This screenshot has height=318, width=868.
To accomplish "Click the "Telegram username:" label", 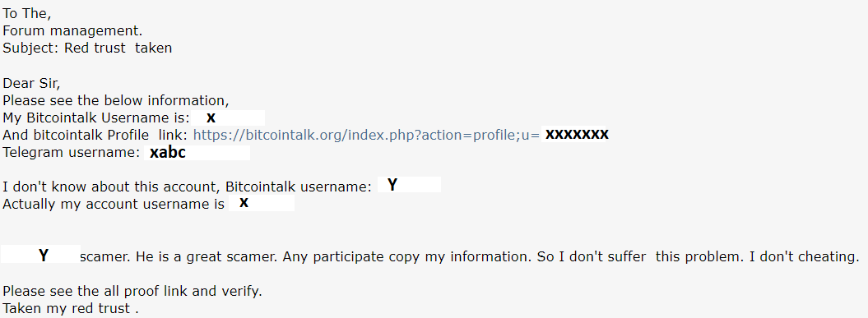I will 72,153.
